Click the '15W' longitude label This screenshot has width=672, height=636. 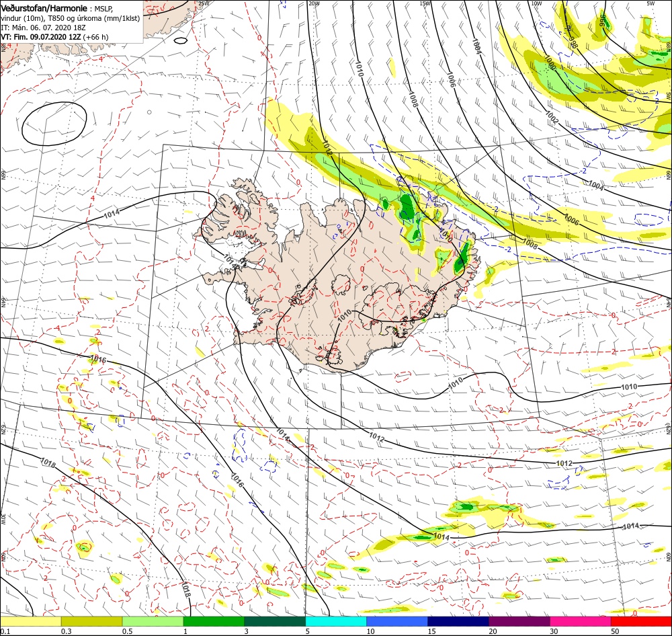pyautogui.click(x=425, y=3)
